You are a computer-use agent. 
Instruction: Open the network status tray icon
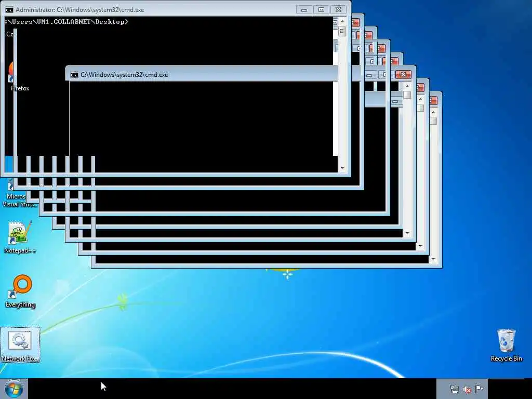(454, 389)
